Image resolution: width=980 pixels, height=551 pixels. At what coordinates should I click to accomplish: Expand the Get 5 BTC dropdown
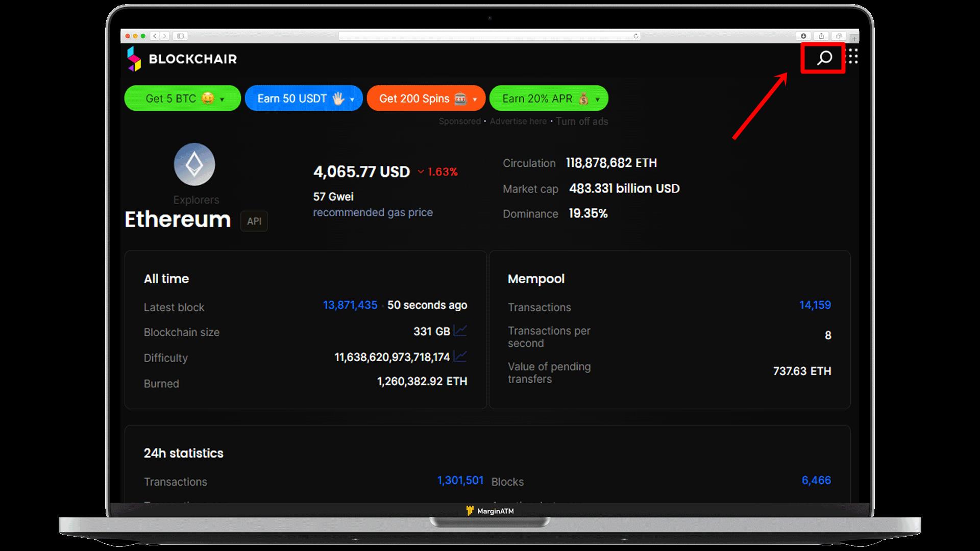(x=183, y=98)
